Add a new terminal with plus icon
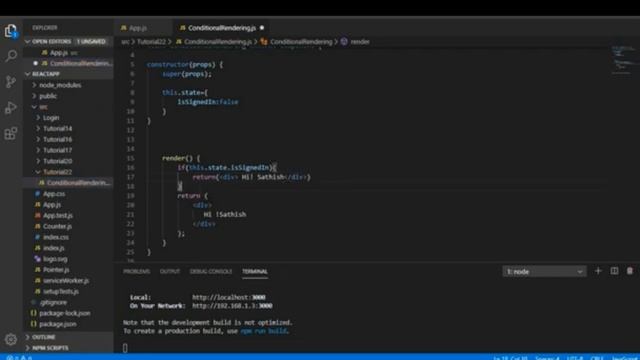The width and height of the screenshot is (640, 360). click(x=598, y=271)
